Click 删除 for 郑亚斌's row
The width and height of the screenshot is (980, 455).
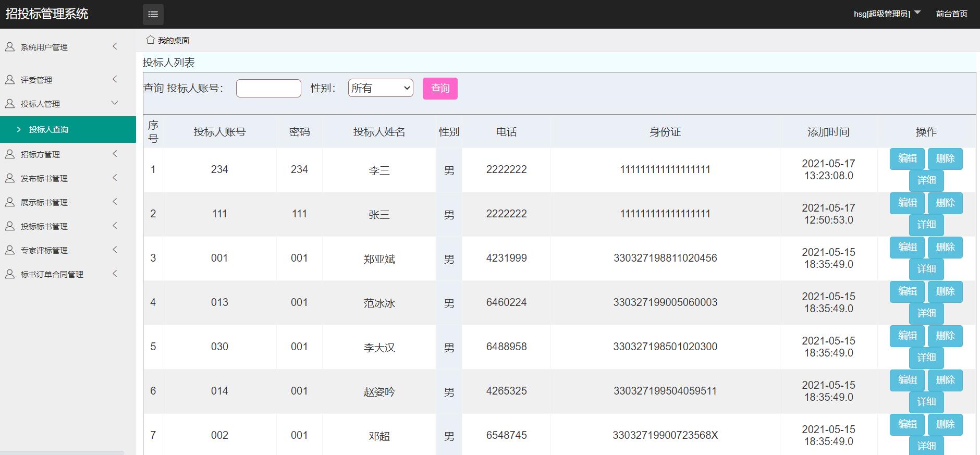[x=945, y=247]
